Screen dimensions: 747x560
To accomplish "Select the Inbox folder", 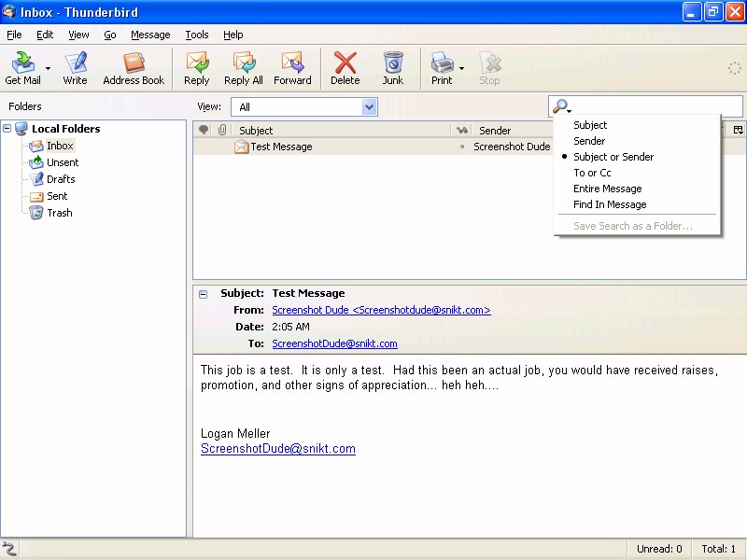I will (60, 146).
